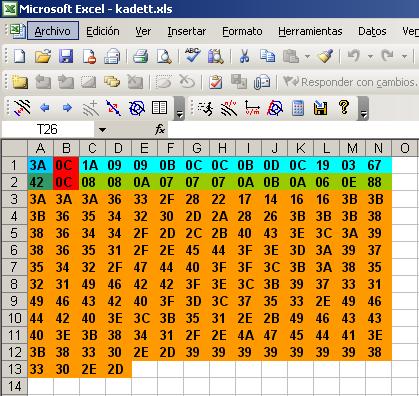Open the Datos menu
The height and width of the screenshot is (396, 419).
click(372, 31)
